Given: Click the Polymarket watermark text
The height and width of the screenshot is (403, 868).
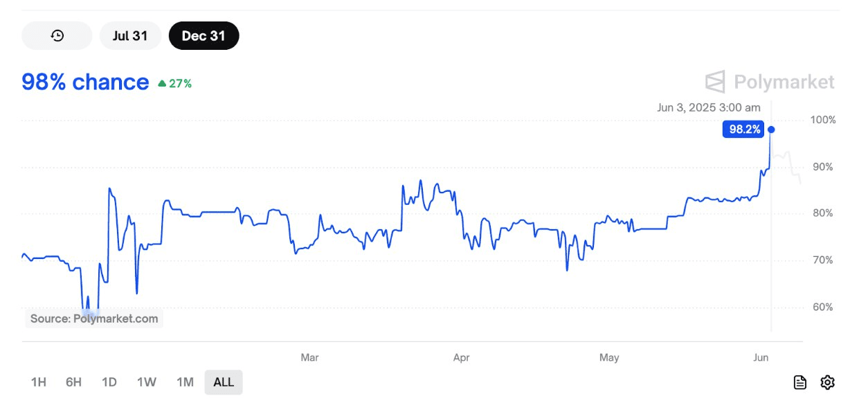Looking at the screenshot, I should click(784, 82).
